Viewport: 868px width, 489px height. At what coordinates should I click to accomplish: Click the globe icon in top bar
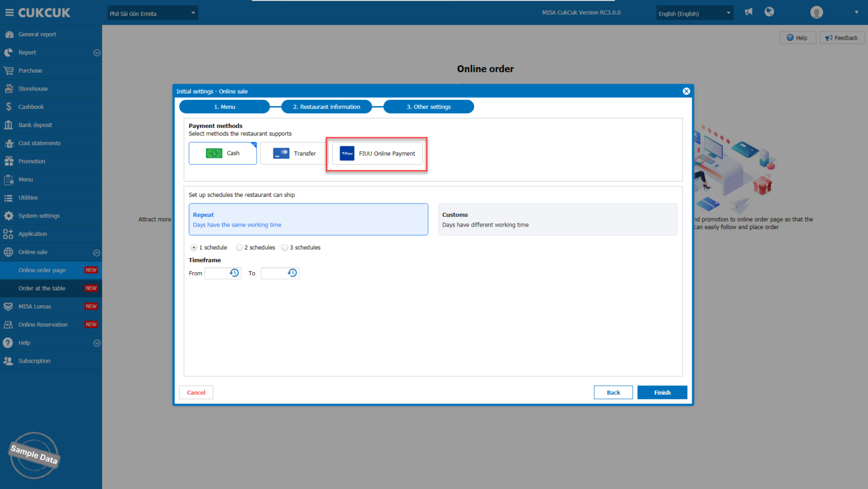coord(769,12)
